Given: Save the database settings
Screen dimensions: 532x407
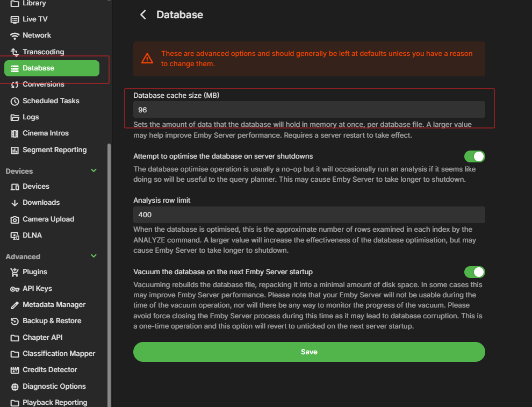Looking at the screenshot, I should 309,352.
